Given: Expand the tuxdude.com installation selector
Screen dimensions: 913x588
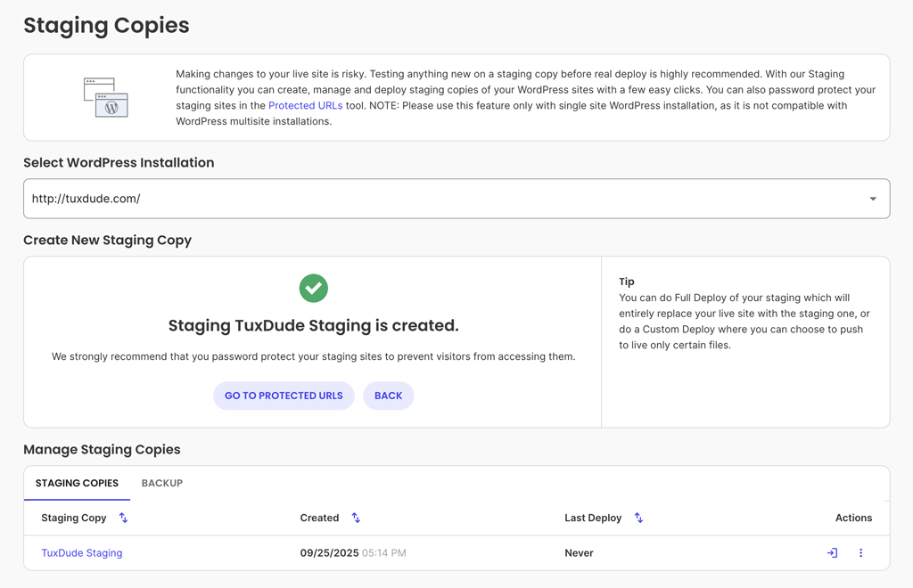Looking at the screenshot, I should 456,198.
